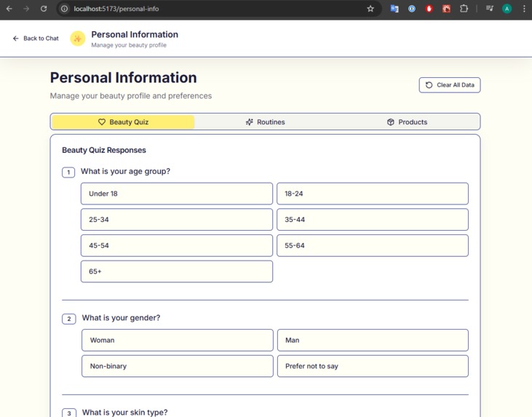Image resolution: width=532 pixels, height=417 pixels.
Task: Switch to the Products tab
Action: [x=407, y=122]
